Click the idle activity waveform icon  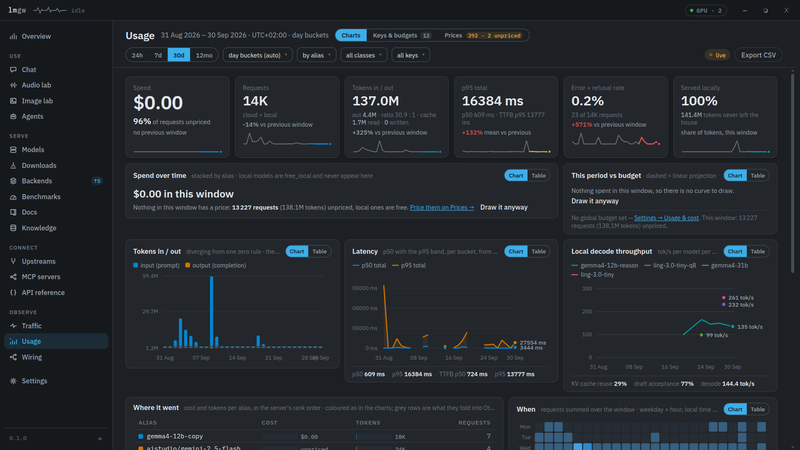click(x=50, y=10)
